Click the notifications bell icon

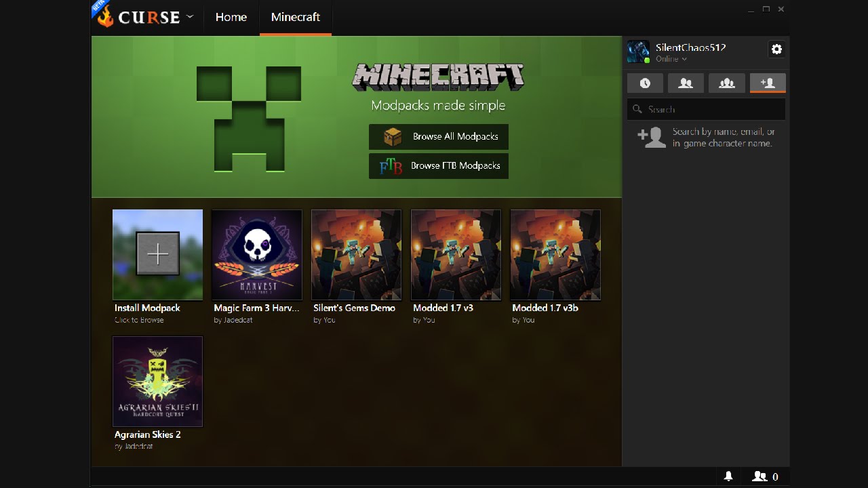728,476
